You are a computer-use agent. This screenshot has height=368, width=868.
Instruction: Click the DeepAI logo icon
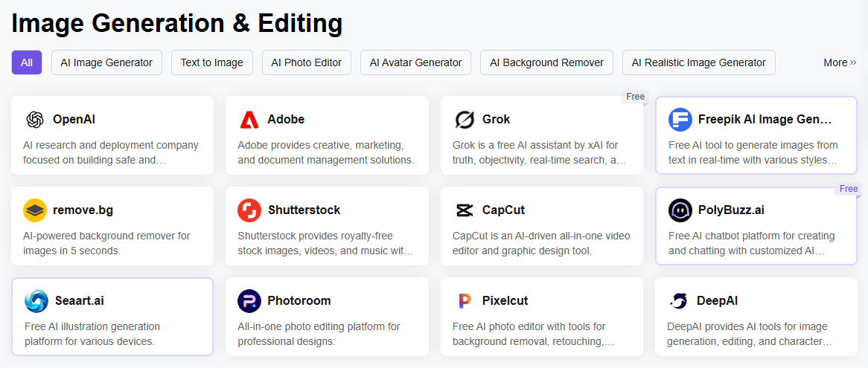[x=678, y=300]
